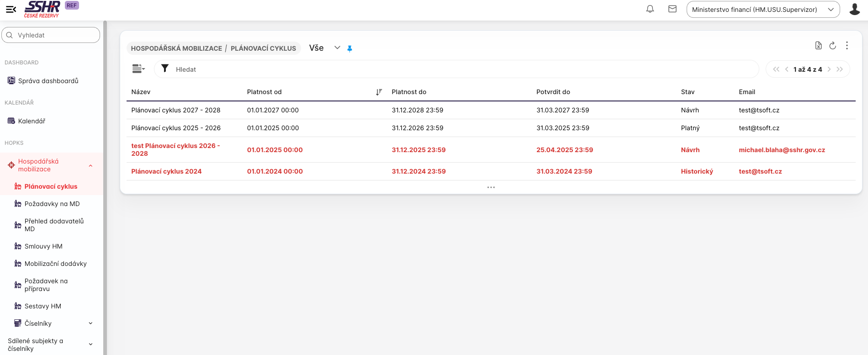Open Smlouvy HM menu item
Screen dimensions: 868x355
43,246
